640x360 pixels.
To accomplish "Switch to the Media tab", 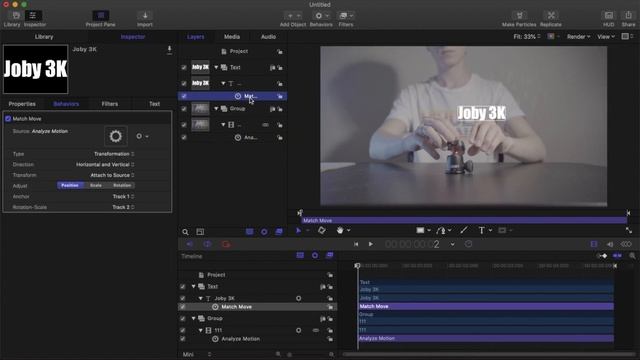I will coord(232,37).
